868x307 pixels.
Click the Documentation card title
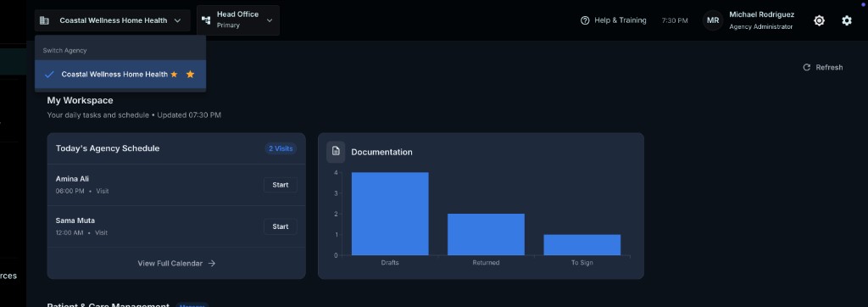pos(382,152)
